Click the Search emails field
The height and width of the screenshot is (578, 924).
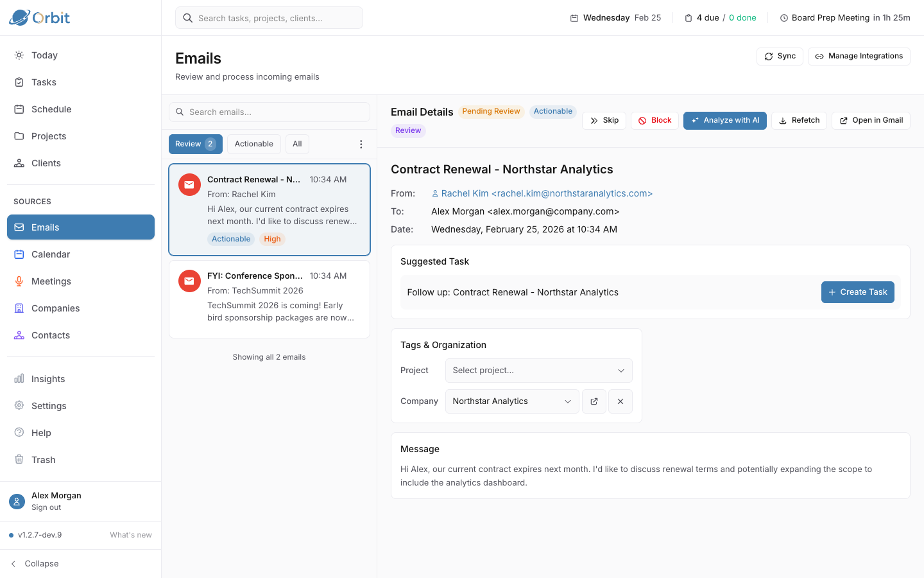point(269,112)
